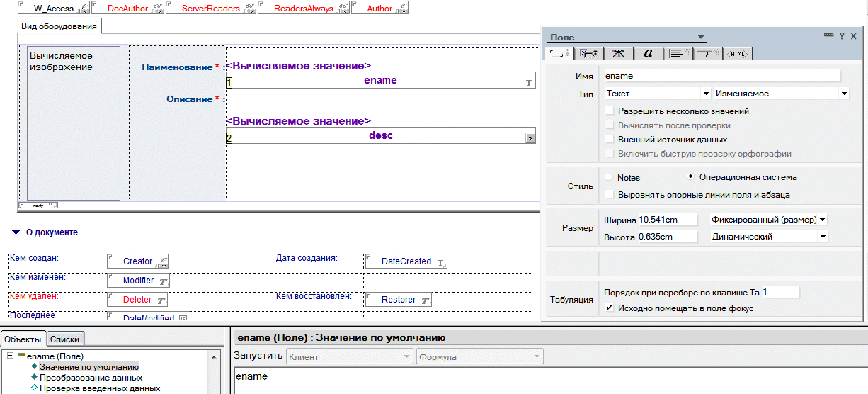868x394 pixels.
Task: Open the Paragraph Hide-When properties tab
Action: point(707,53)
